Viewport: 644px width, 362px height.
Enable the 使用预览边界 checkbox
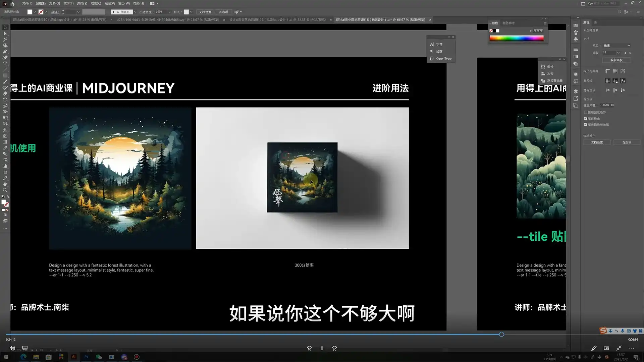click(586, 112)
